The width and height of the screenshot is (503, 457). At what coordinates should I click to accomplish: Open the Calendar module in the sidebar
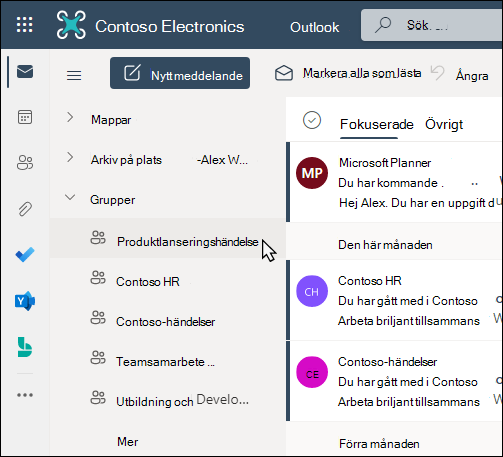(25, 117)
